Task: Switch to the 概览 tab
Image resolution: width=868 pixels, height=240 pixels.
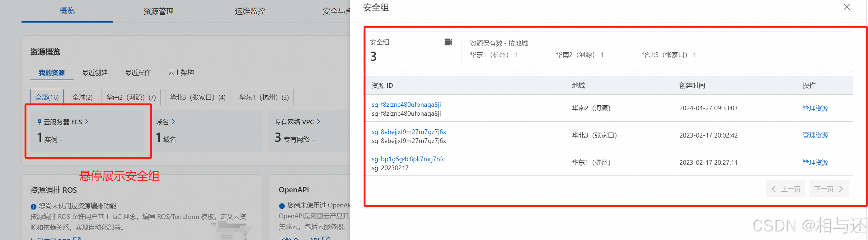Action: pos(67,11)
